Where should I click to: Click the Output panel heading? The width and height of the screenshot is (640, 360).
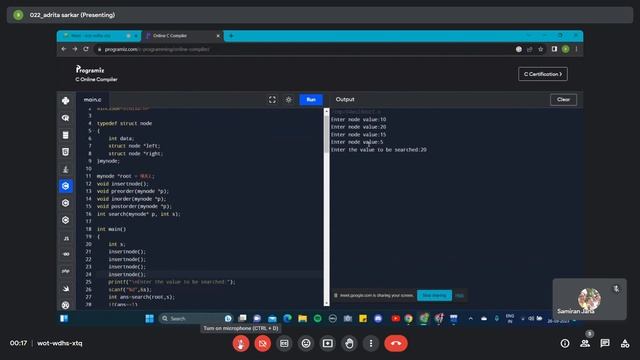pyautogui.click(x=345, y=99)
